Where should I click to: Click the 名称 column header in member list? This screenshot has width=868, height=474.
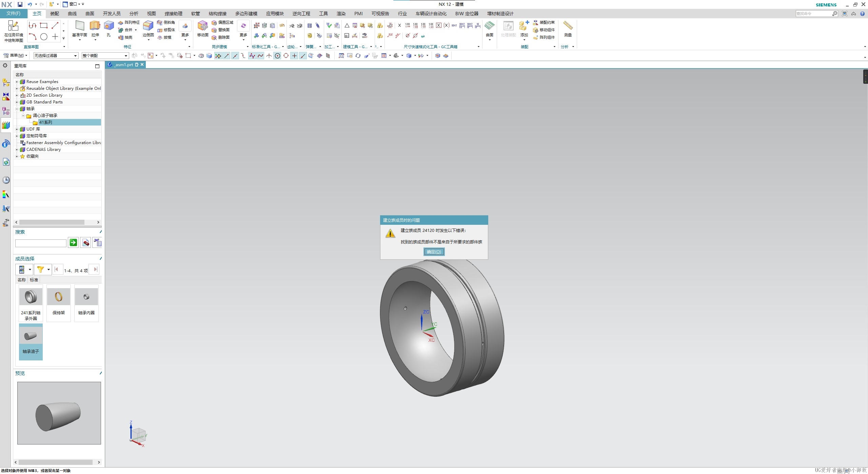22,280
